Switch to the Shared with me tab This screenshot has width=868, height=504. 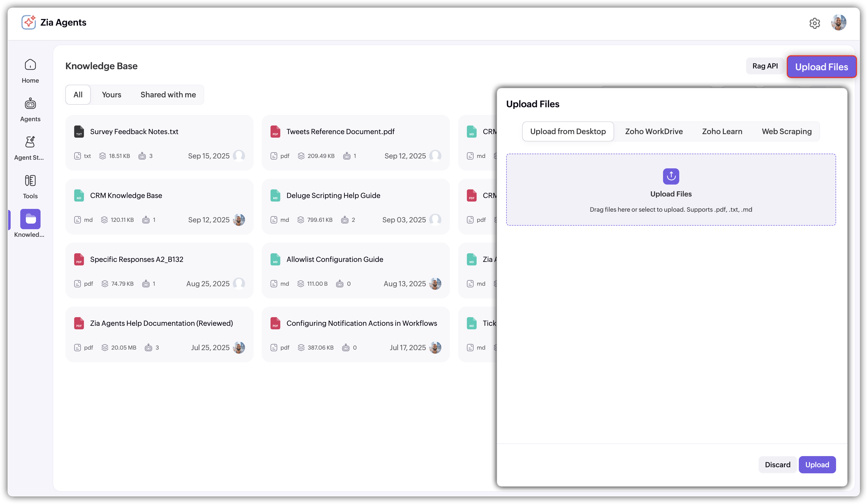[168, 95]
